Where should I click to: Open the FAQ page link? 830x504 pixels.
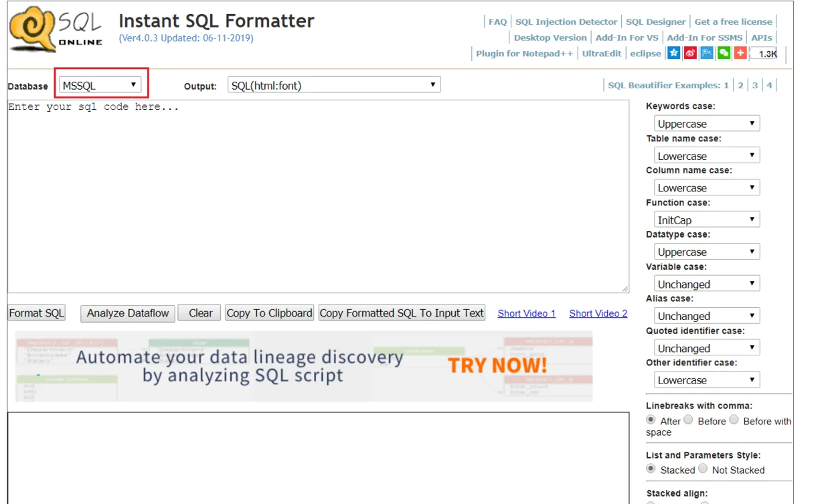tap(498, 22)
